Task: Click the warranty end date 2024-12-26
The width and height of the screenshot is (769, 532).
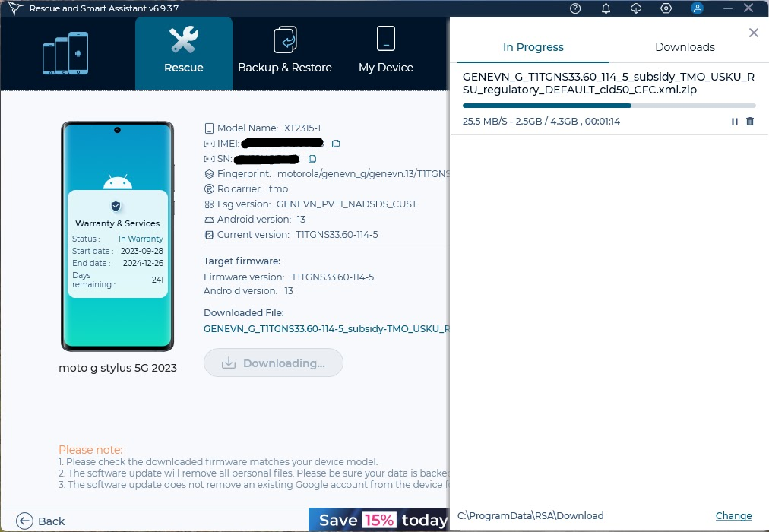Action: pyautogui.click(x=143, y=263)
